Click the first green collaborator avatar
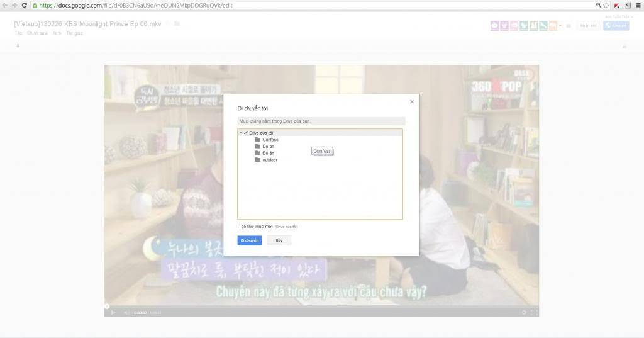 coord(524,26)
